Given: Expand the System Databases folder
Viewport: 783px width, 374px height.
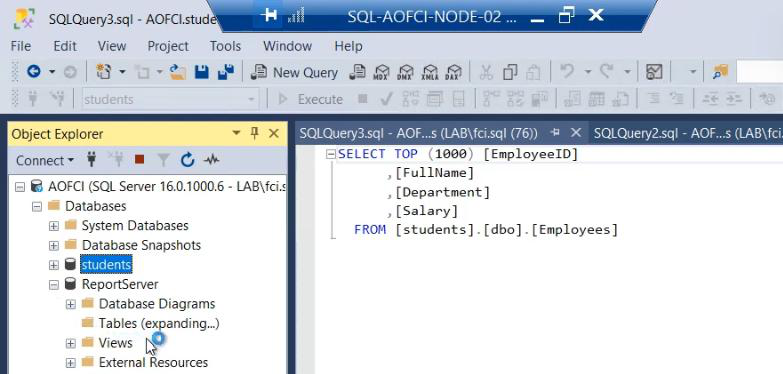Looking at the screenshot, I should tap(54, 226).
